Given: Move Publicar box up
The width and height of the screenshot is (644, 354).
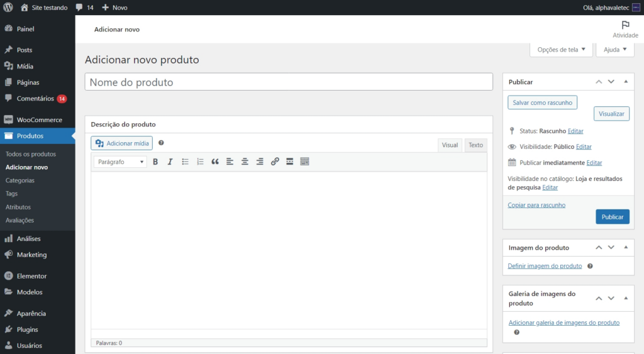Looking at the screenshot, I should [599, 82].
